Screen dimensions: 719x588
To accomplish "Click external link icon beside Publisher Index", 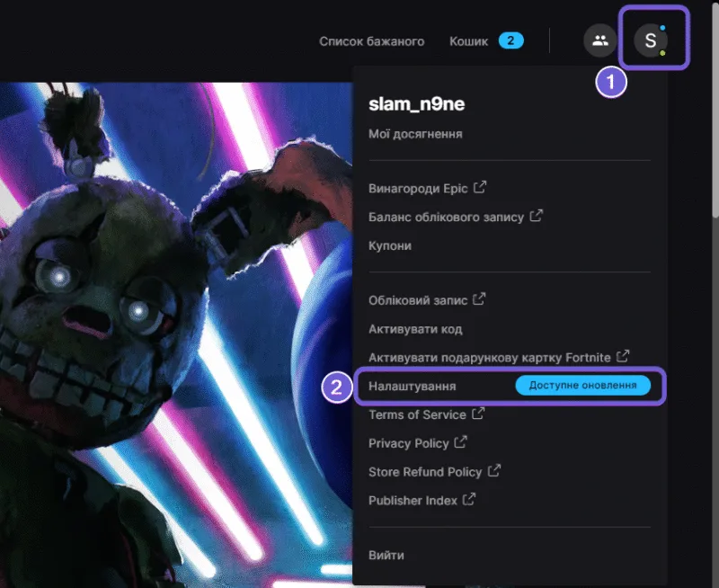I will tap(469, 499).
